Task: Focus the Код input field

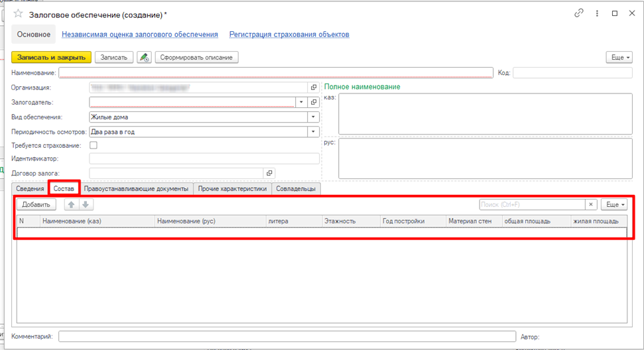Action: [x=572, y=73]
